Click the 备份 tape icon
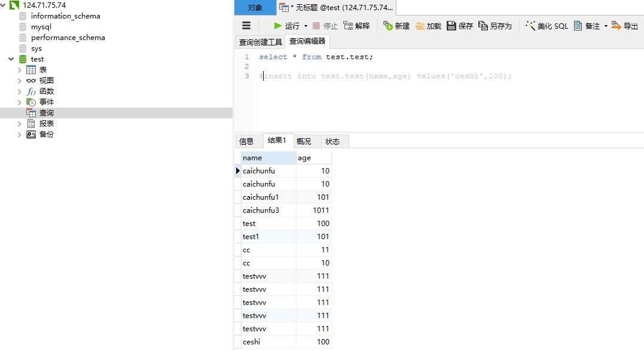The height and width of the screenshot is (351, 644). tap(31, 135)
